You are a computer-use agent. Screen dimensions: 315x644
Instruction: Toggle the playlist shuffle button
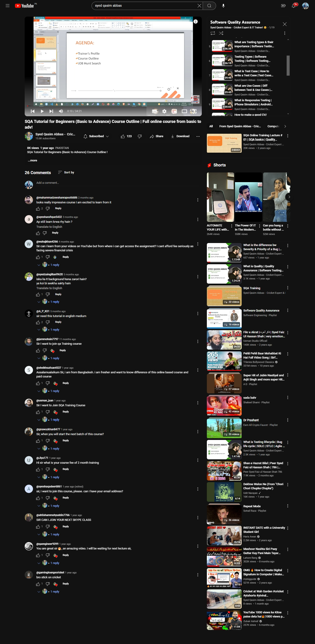point(221,33)
